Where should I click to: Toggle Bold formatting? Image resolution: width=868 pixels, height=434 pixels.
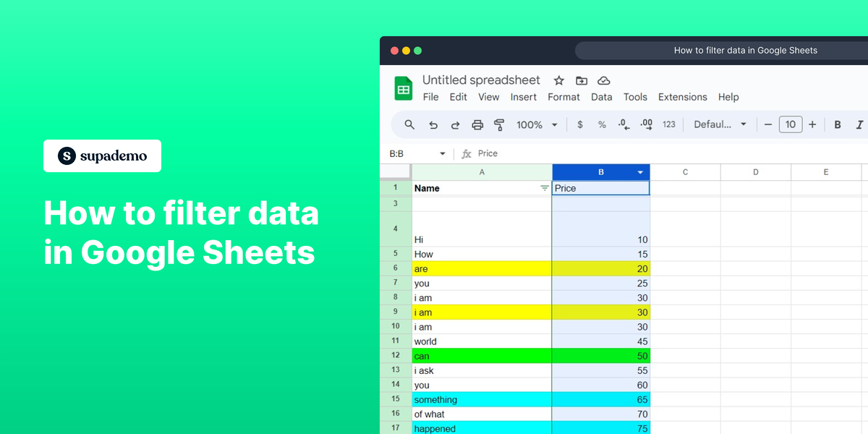pyautogui.click(x=837, y=124)
